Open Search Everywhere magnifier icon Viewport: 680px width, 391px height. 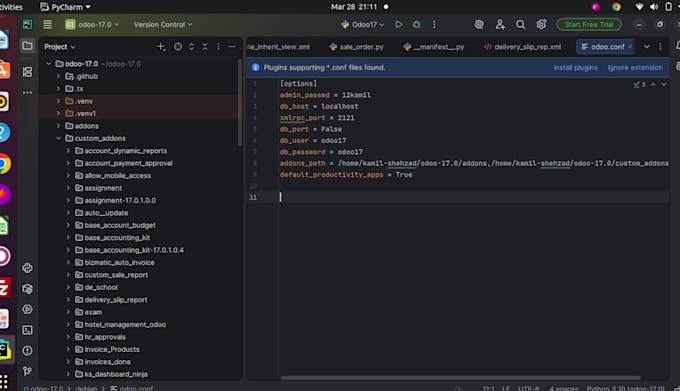tap(520, 25)
